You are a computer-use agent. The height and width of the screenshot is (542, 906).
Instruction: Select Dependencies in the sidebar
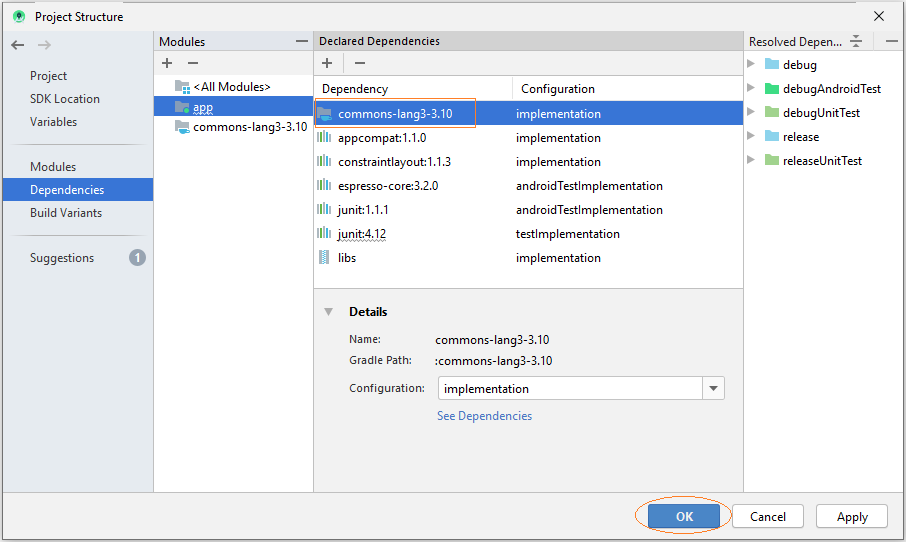(x=78, y=190)
